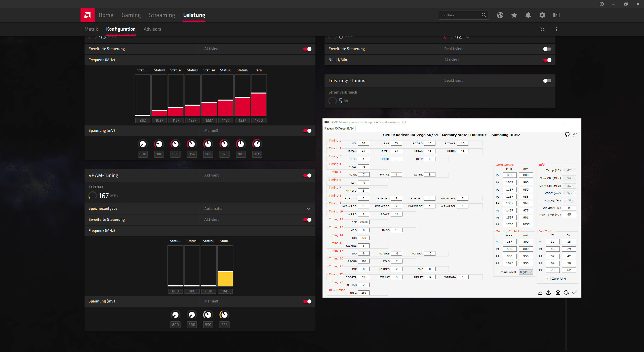This screenshot has width=644, height=352.
Task: Click the search magnifier icon
Action: [x=484, y=15]
